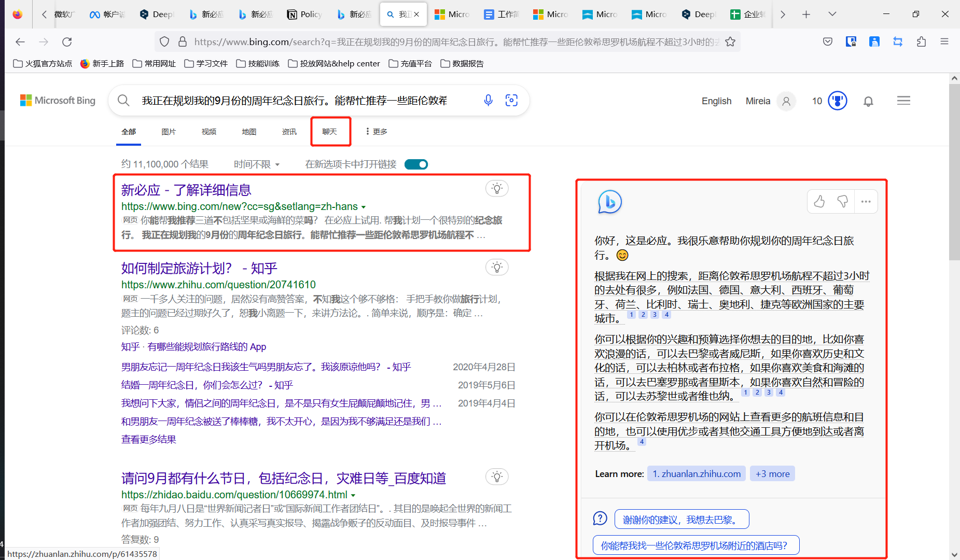
Task: Open the Firefox application menu
Action: [x=944, y=42]
